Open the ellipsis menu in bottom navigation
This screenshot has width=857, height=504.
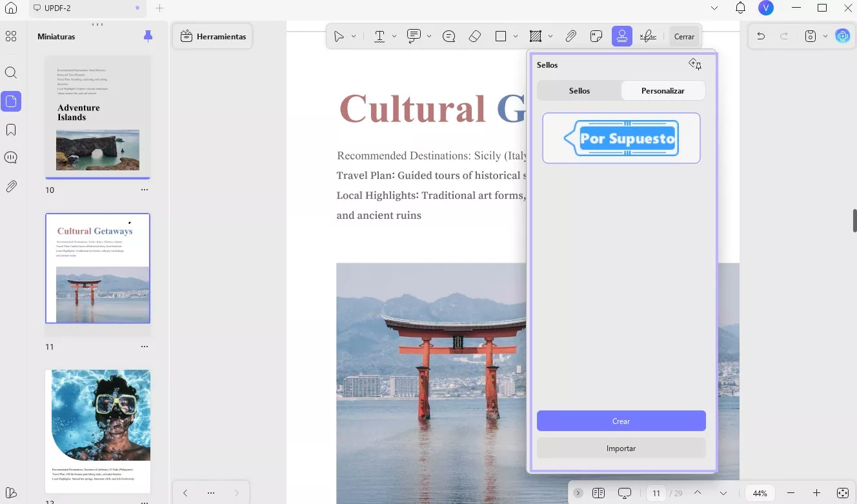pyautogui.click(x=211, y=493)
